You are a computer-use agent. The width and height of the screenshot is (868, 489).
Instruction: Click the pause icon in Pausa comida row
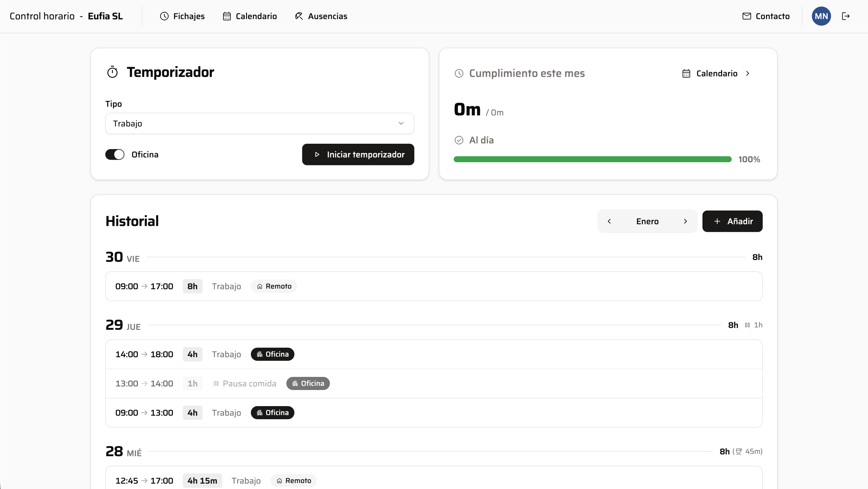tap(216, 383)
